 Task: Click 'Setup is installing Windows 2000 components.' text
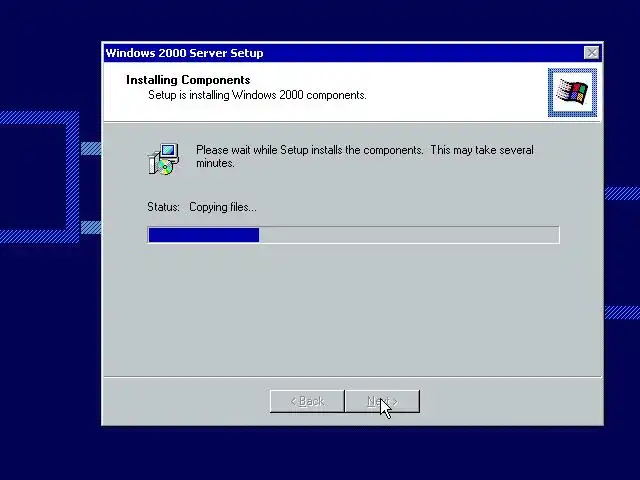pos(257,95)
